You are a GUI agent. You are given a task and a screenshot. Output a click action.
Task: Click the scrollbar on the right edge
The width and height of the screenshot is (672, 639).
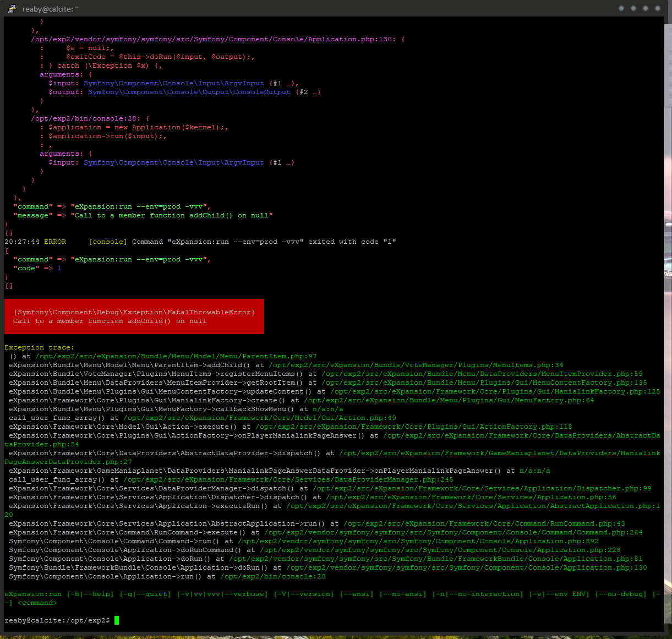(668, 220)
